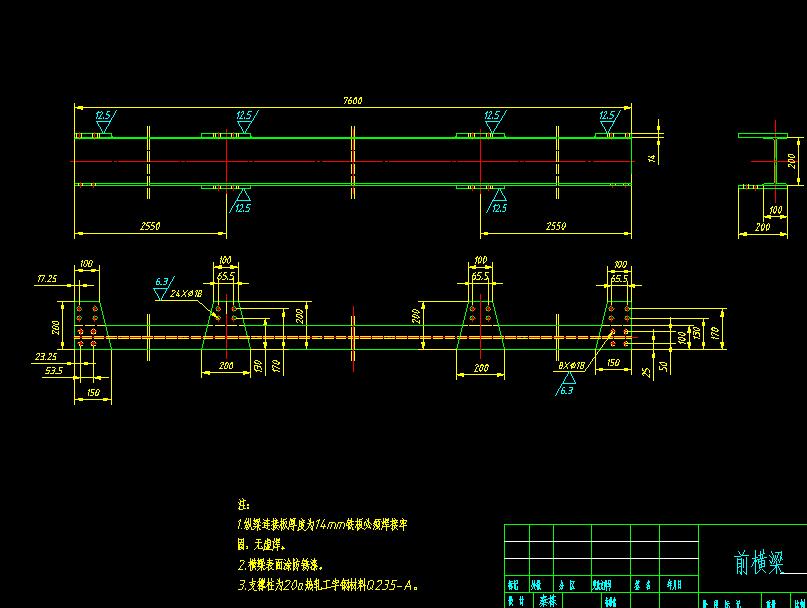Click the vertical 200 height dimension of the cross-section

[792, 161]
